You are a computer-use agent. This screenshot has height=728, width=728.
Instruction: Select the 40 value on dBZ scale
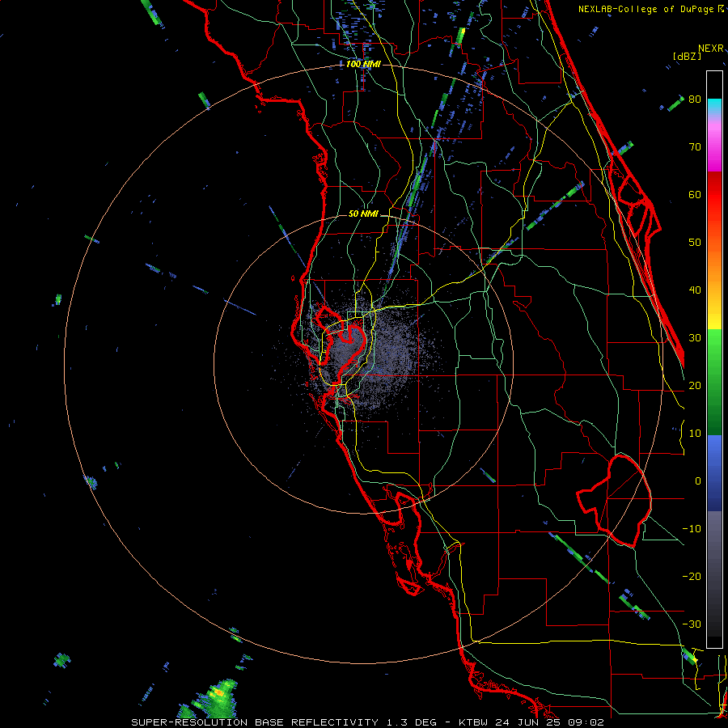pos(695,290)
